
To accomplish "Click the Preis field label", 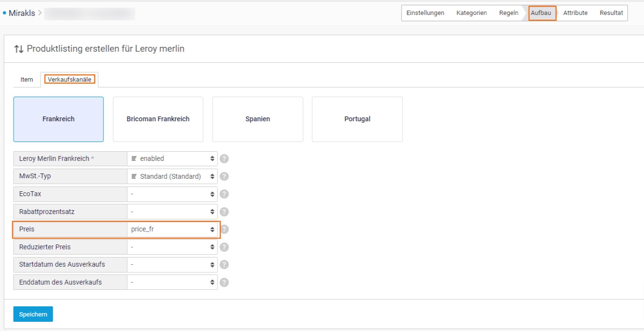I will click(x=27, y=229).
